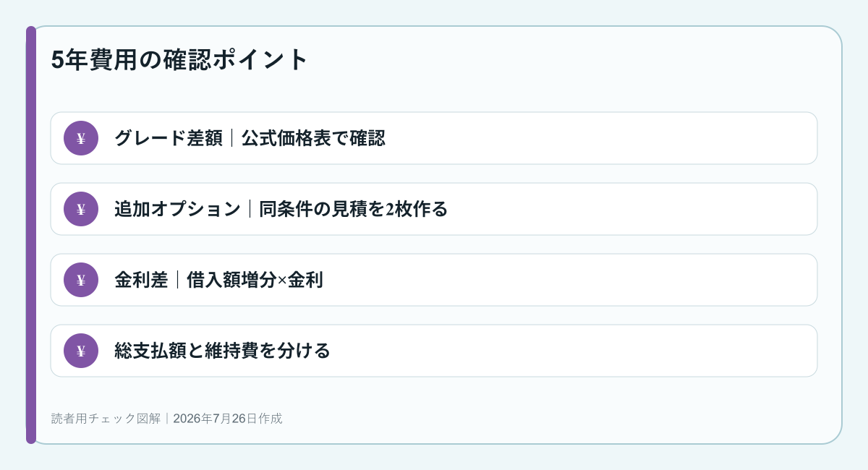Click the purple vertical accent bar

click(31, 235)
